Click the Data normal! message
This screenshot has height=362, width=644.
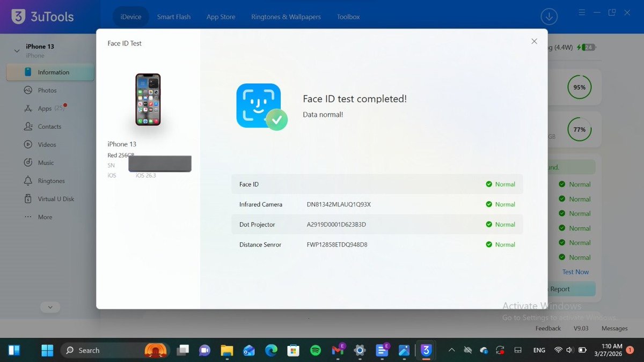point(323,114)
